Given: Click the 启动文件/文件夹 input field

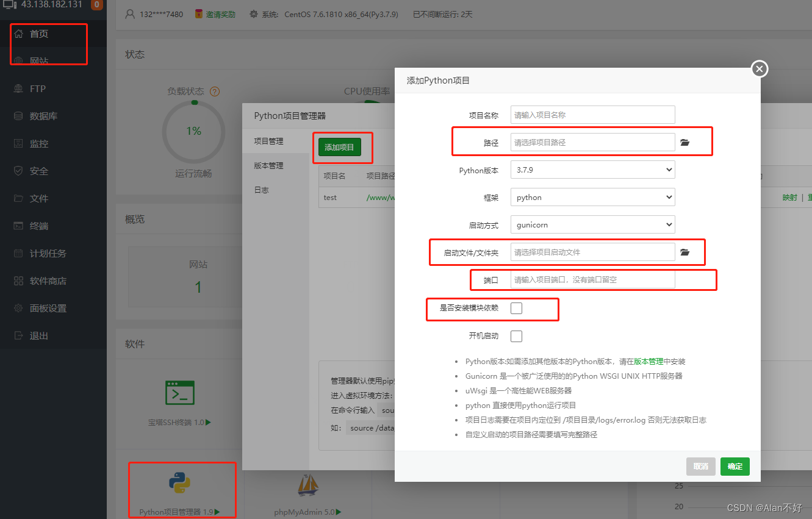Looking at the screenshot, I should (592, 252).
